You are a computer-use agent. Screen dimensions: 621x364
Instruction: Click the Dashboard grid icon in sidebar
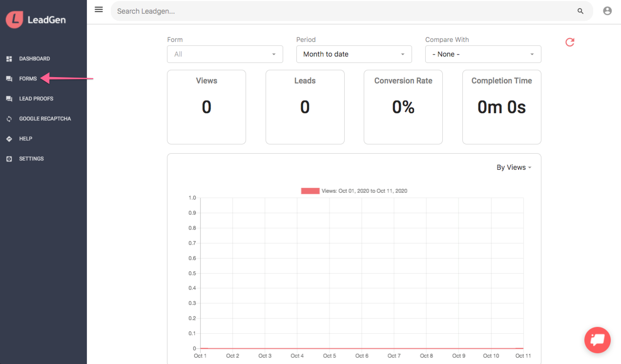(9, 59)
